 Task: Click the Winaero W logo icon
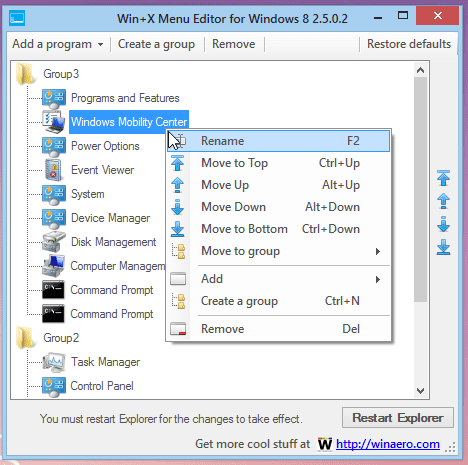tap(325, 444)
